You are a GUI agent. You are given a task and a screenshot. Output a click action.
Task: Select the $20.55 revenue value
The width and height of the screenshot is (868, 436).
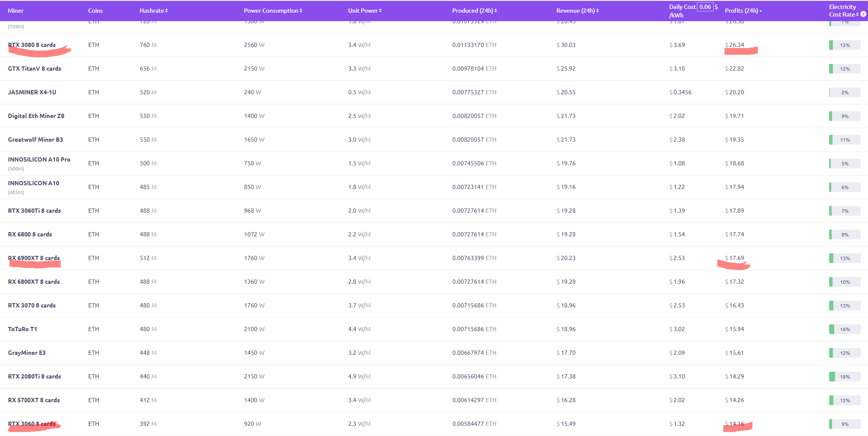click(566, 92)
